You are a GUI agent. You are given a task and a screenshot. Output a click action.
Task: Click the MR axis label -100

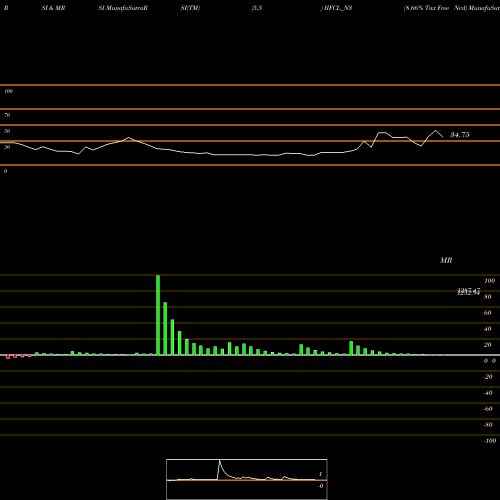(490, 441)
